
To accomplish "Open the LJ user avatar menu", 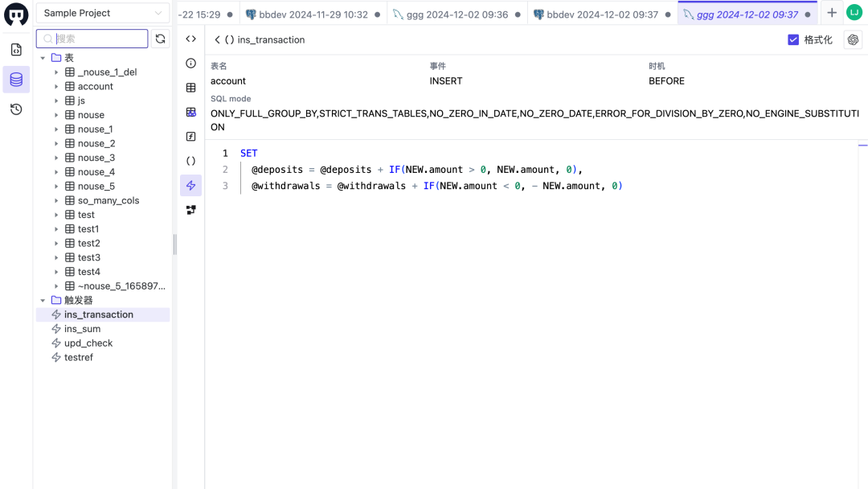I will coord(854,13).
